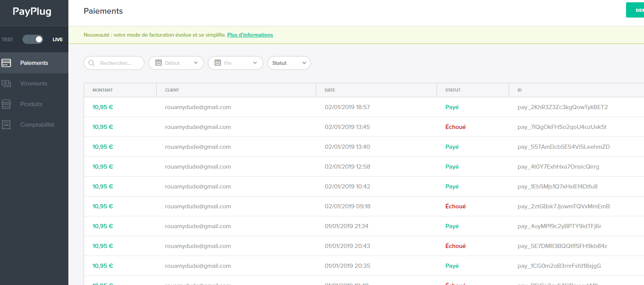Click client email in the 10:42 payment row

point(198,187)
